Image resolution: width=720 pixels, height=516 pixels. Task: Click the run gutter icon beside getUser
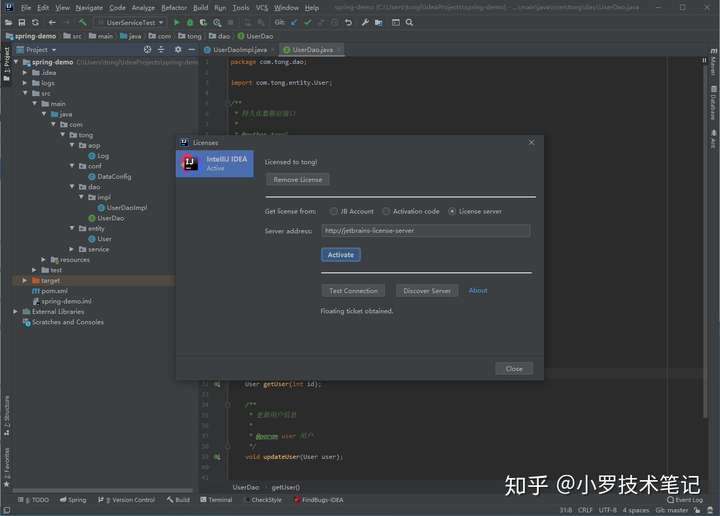[x=217, y=384]
